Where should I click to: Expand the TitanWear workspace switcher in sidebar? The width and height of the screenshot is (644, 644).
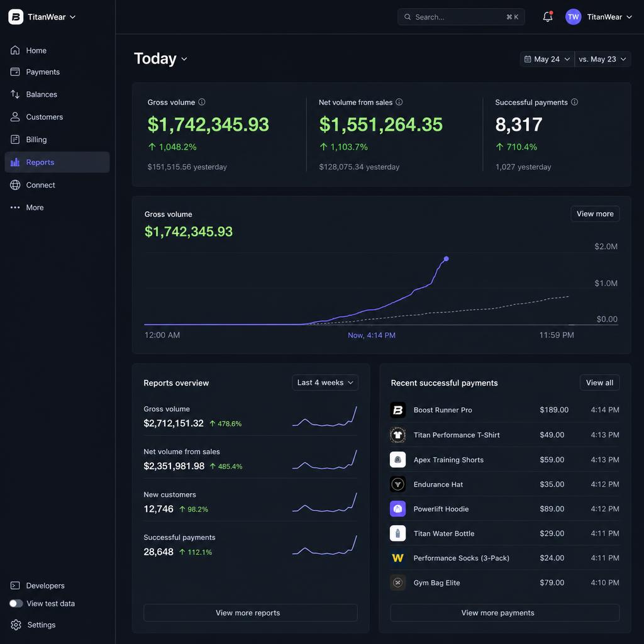pyautogui.click(x=42, y=17)
